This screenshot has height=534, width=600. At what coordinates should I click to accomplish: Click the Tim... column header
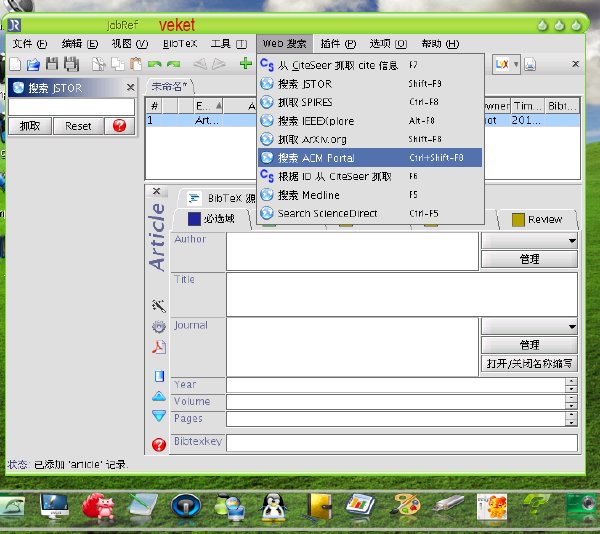pyautogui.click(x=528, y=106)
